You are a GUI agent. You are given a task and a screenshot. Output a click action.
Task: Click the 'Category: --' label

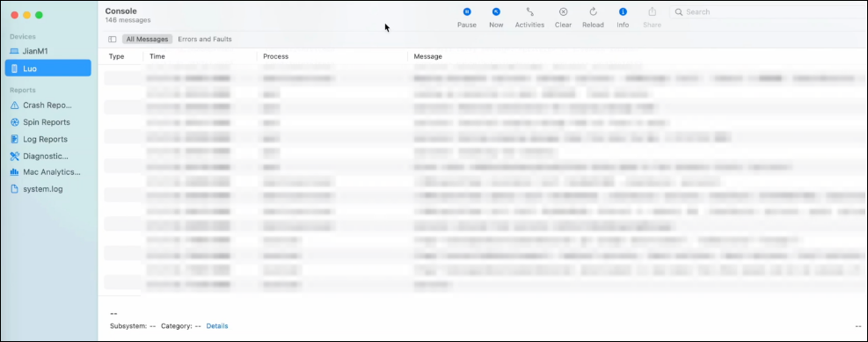181,326
